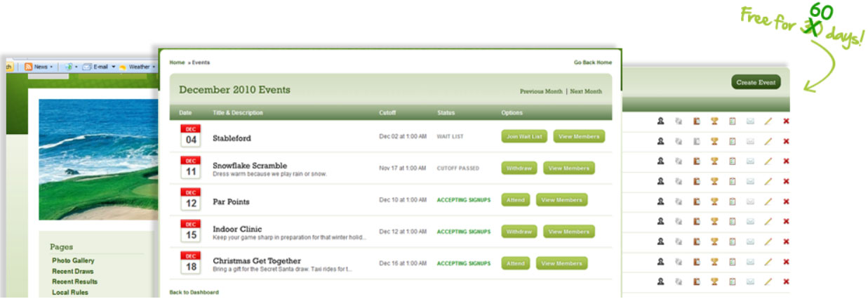Click Join Wait List for Stableford
The image size is (868, 299).
[524, 137]
